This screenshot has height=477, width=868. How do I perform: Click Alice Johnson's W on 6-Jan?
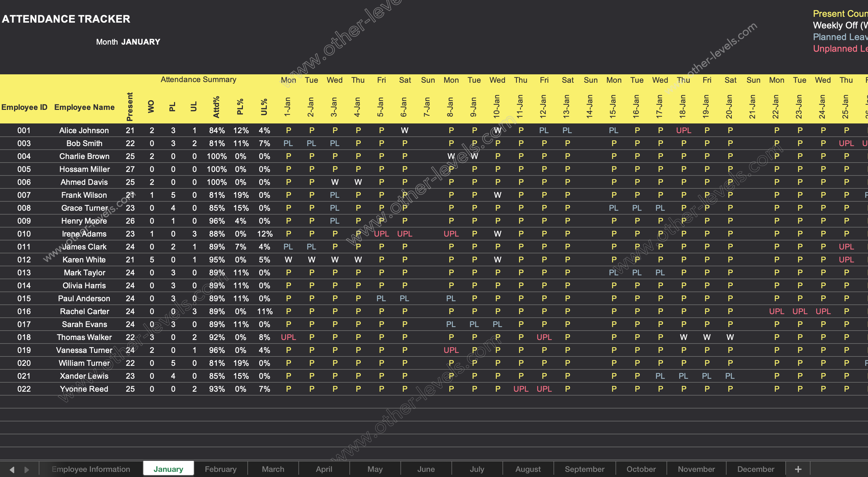point(404,130)
